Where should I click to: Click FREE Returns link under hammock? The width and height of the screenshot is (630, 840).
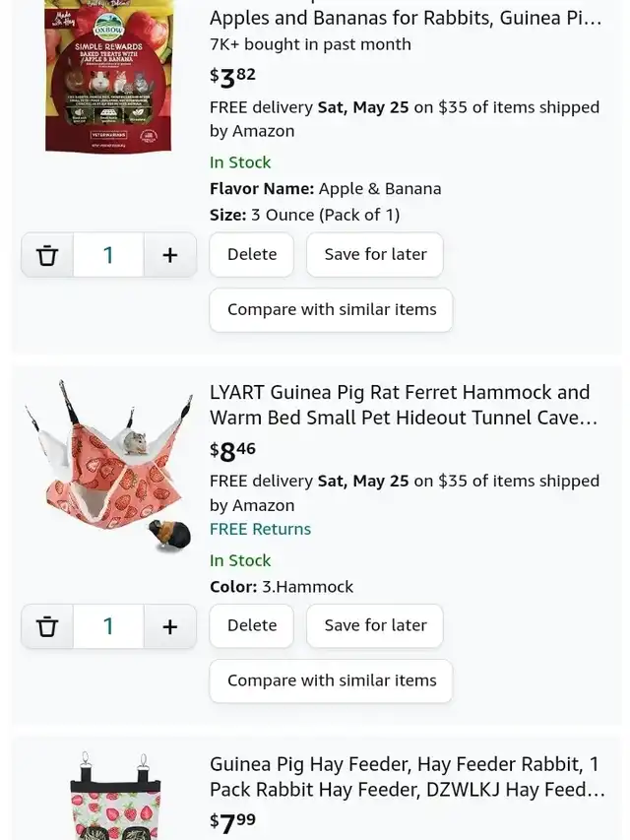click(260, 529)
